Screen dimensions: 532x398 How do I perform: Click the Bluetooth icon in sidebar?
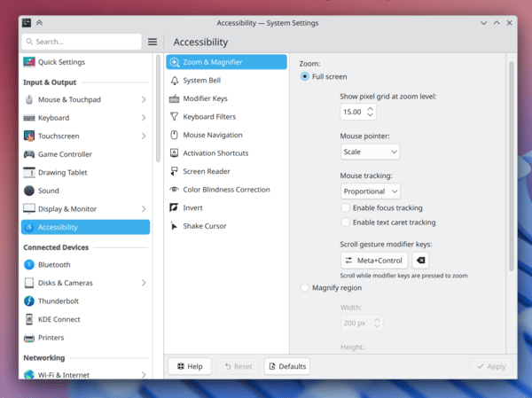click(x=29, y=264)
